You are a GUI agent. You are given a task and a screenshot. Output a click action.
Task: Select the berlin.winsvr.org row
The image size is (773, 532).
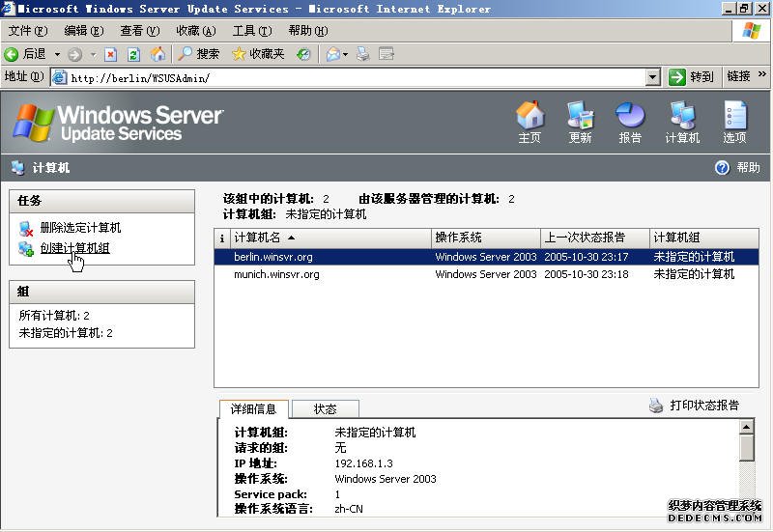coord(486,257)
